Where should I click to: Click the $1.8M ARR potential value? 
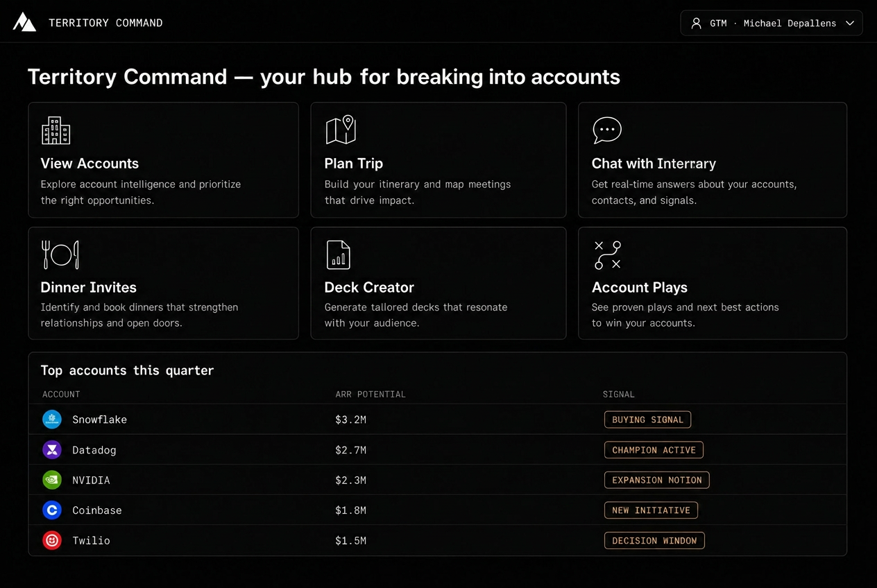[x=350, y=510]
